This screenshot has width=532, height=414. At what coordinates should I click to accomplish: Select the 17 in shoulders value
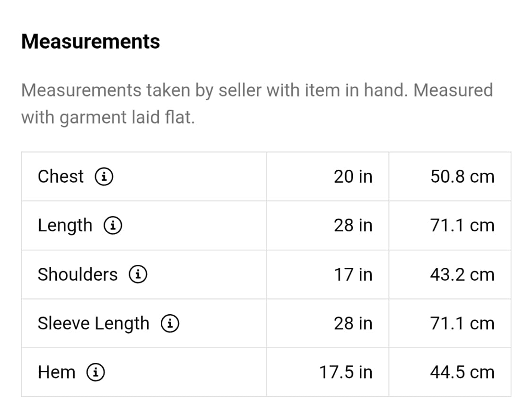pyautogui.click(x=353, y=274)
